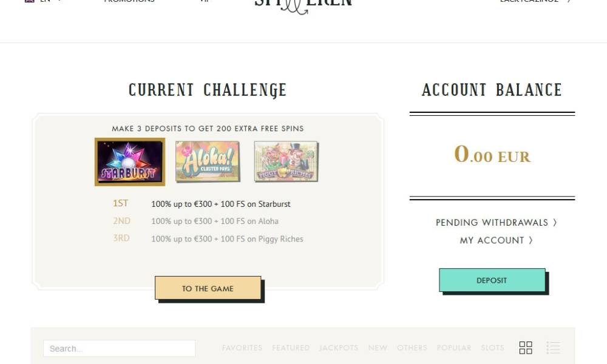Select the Piggy Riches thumbnail
This screenshot has width=607, height=364.
click(286, 161)
